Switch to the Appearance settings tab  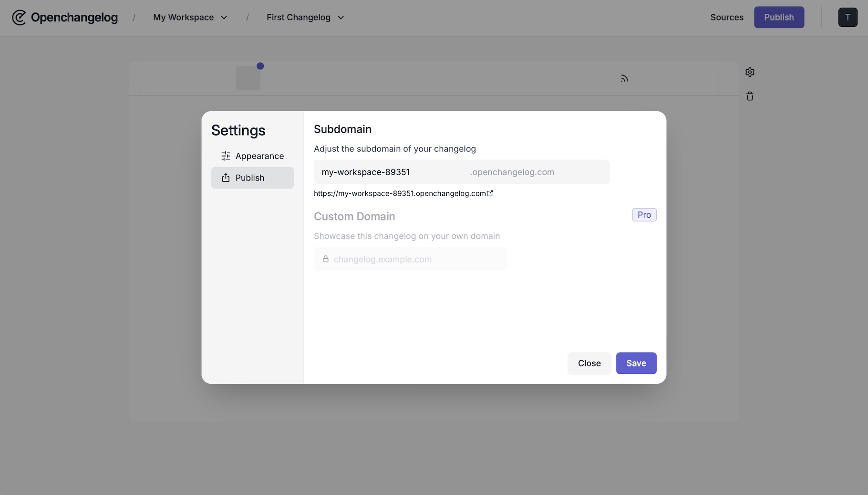pos(259,156)
